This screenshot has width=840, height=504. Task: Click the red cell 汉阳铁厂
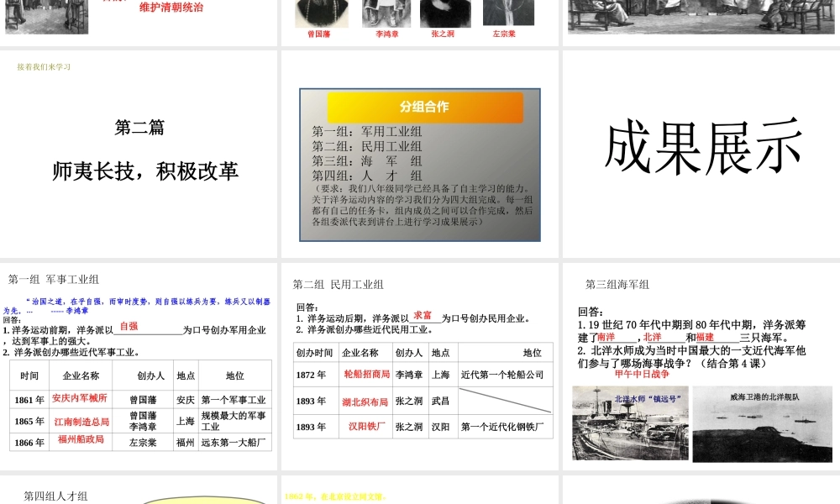(x=367, y=427)
